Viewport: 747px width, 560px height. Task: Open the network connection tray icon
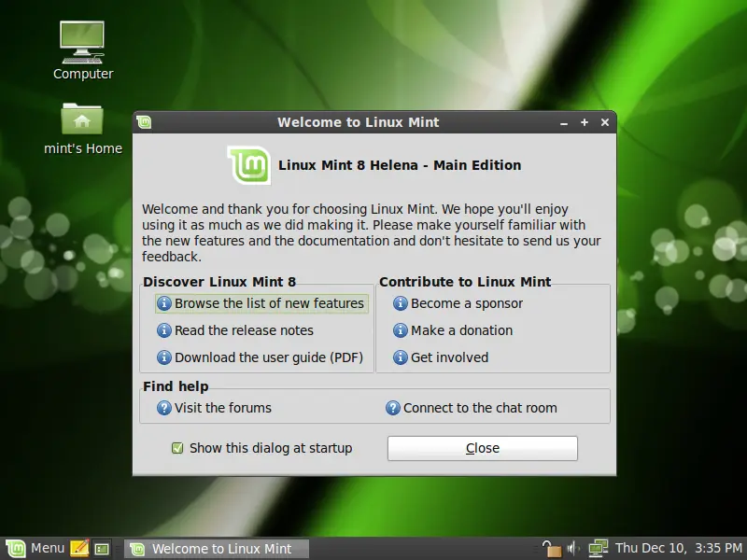[599, 549]
